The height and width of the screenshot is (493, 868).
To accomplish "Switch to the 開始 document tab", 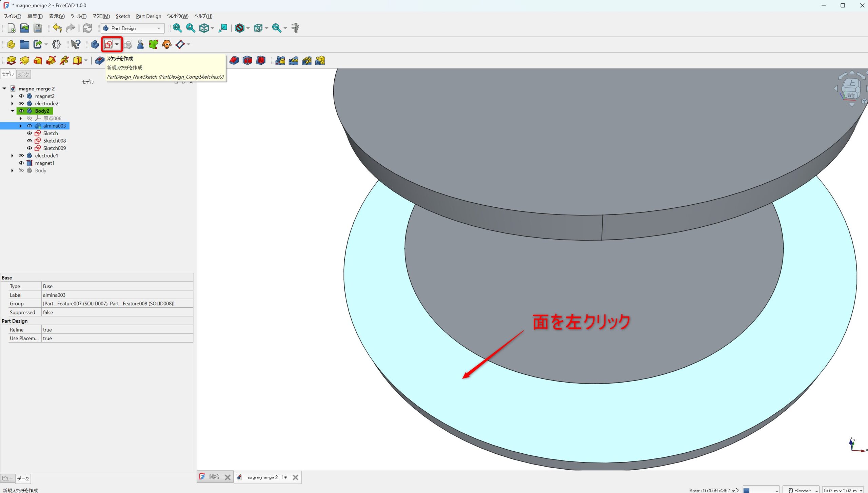I will [x=214, y=477].
